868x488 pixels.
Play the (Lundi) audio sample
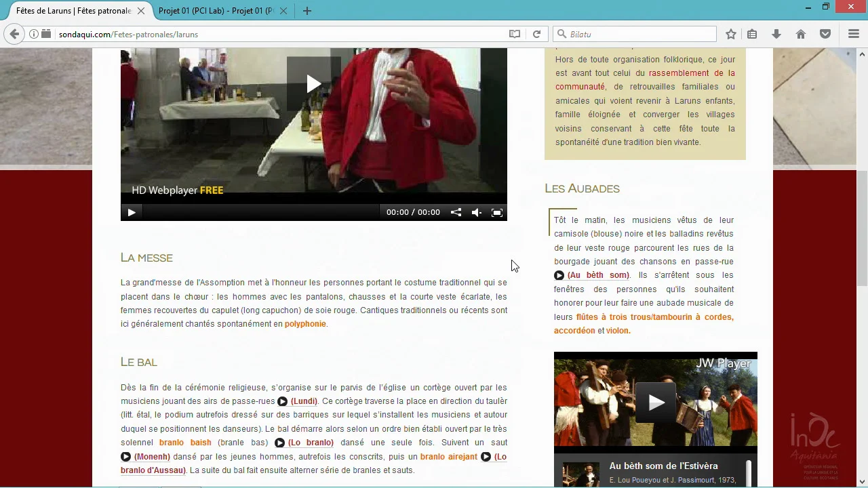coord(282,401)
